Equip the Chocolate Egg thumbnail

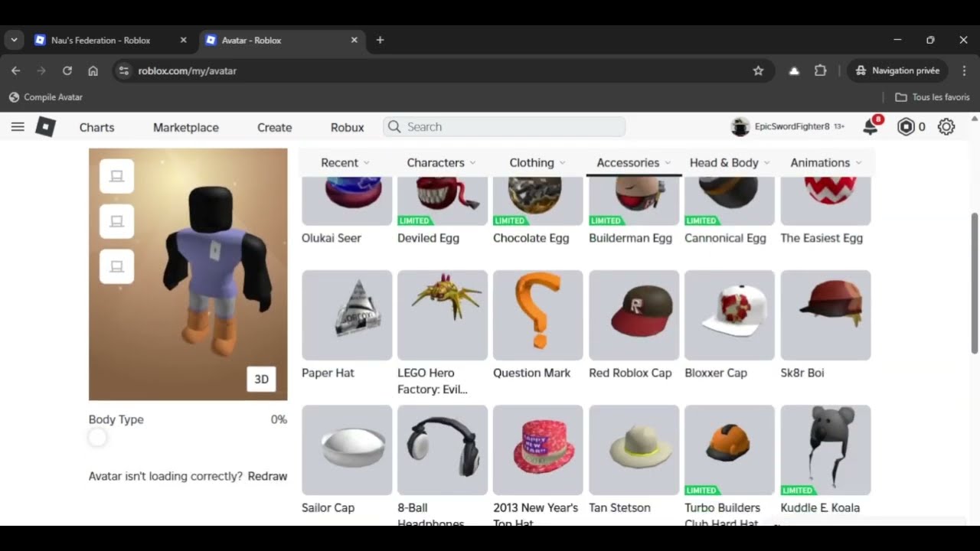coord(538,201)
